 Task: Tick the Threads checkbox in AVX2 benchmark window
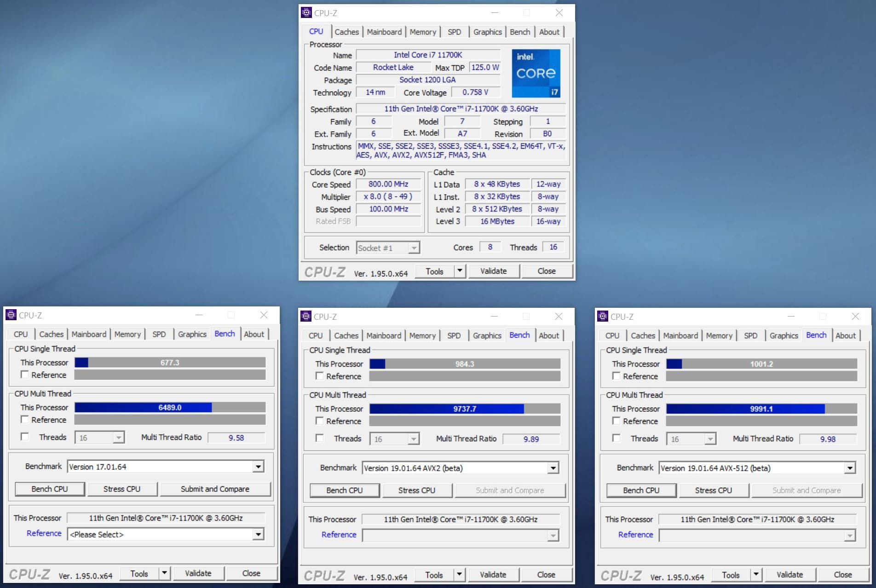click(x=320, y=438)
